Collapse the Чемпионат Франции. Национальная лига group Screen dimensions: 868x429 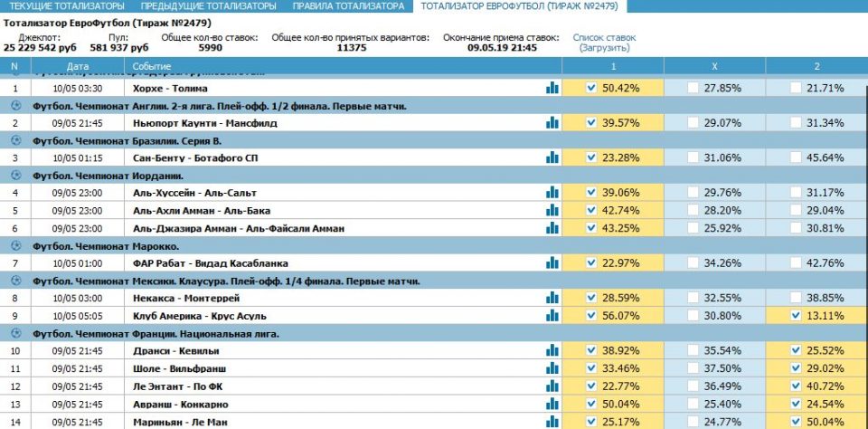coord(15,333)
